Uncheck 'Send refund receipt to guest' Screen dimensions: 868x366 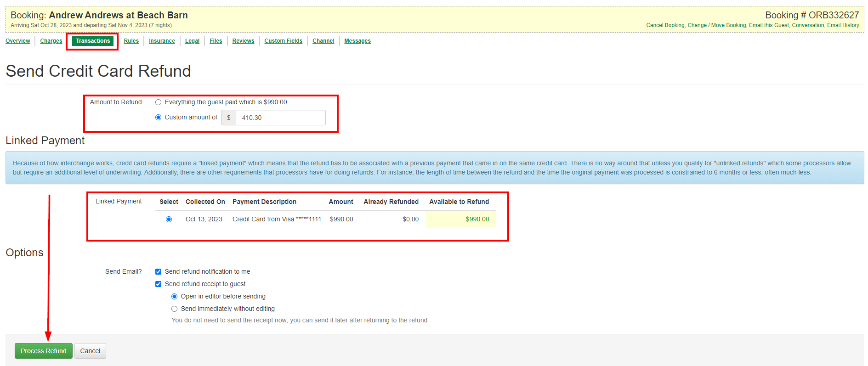158,284
